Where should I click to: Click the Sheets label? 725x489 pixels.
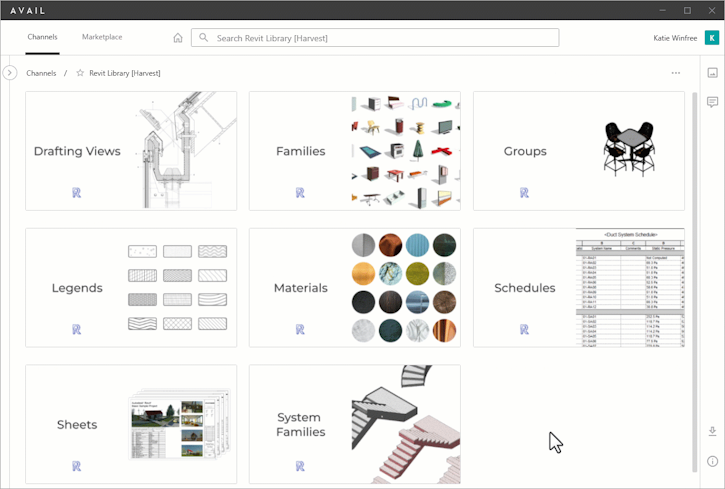(77, 425)
